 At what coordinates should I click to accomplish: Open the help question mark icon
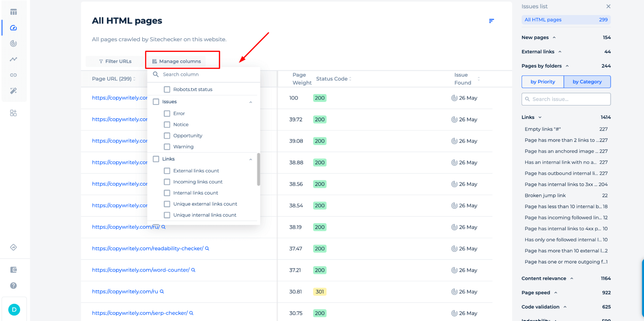(13, 286)
